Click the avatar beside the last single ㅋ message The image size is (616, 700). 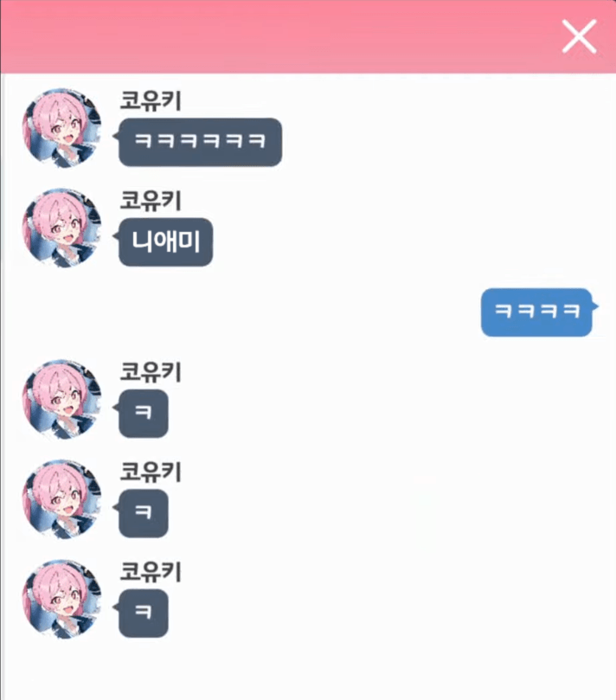(62, 600)
